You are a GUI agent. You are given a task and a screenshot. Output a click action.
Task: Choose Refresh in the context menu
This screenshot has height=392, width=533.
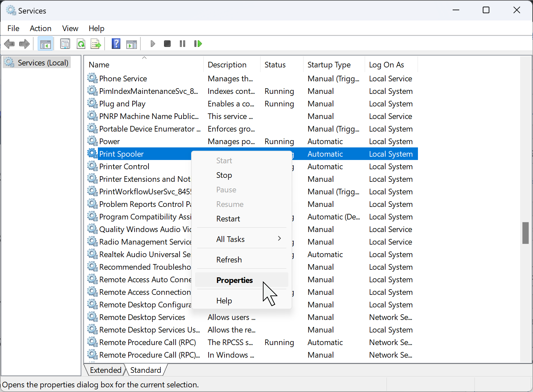coord(242,260)
